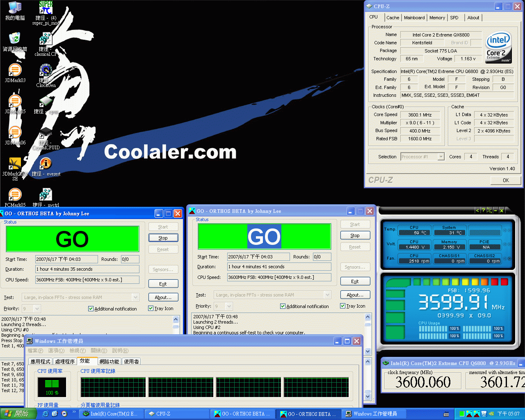Switch to Windows 工作管理員 taskbar button
525x420 pixels.
[x=375, y=414]
